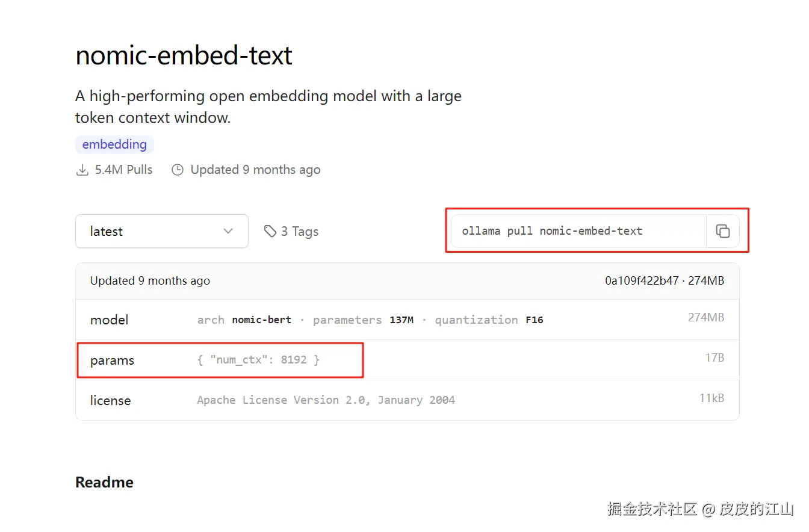809x532 pixels.
Task: Open the 3 Tags link text
Action: pyautogui.click(x=300, y=232)
